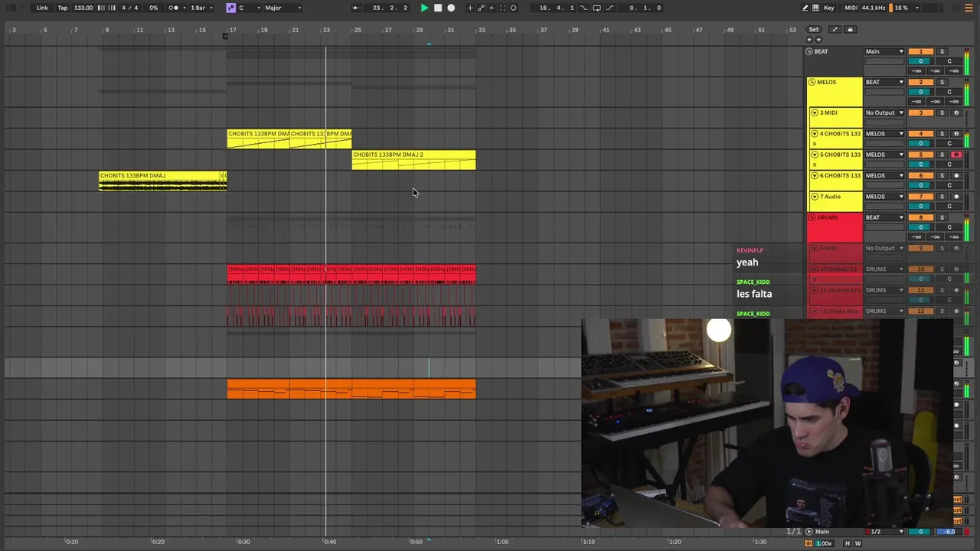Click the Automation Mode icon next to Set
This screenshot has height=551, width=980.
835,29
